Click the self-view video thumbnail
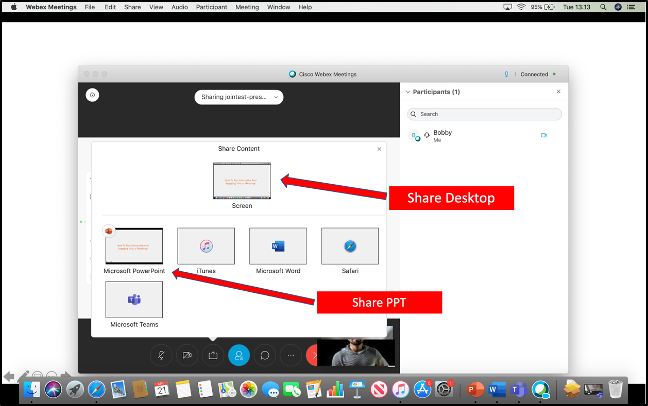This screenshot has height=406, width=648. coord(356,353)
